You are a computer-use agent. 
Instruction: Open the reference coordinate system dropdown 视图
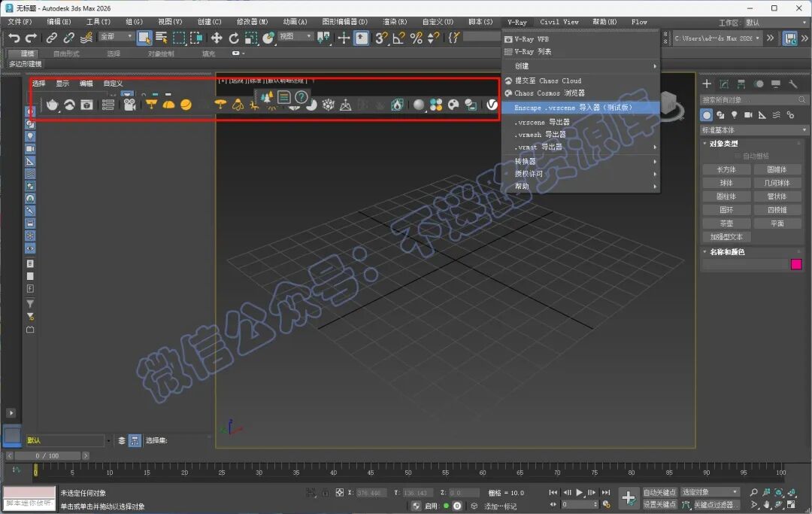tap(295, 36)
